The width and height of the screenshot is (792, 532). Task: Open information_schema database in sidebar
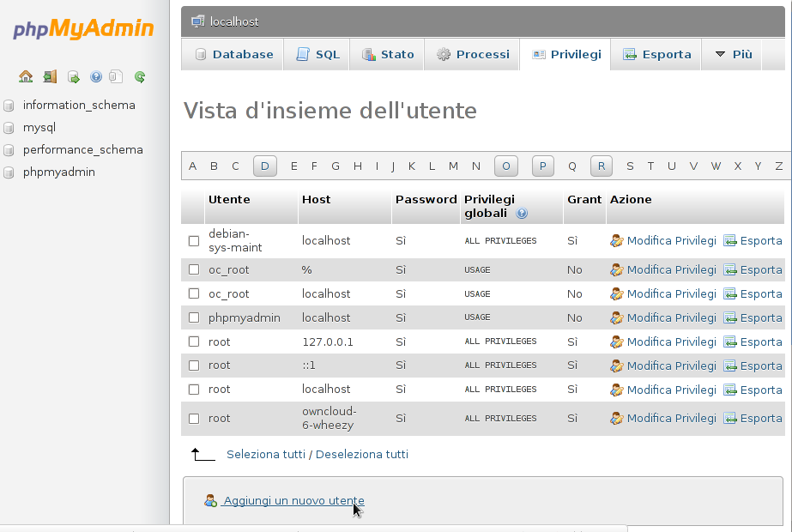point(79,105)
